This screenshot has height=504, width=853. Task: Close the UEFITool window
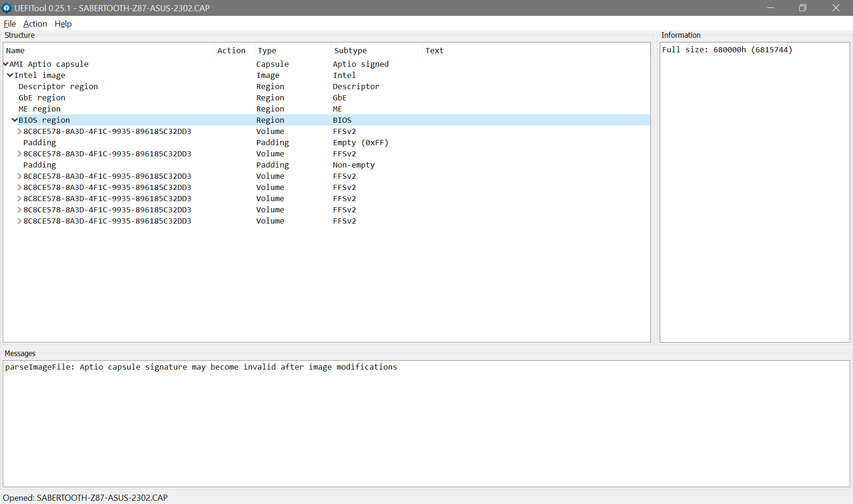click(x=836, y=8)
